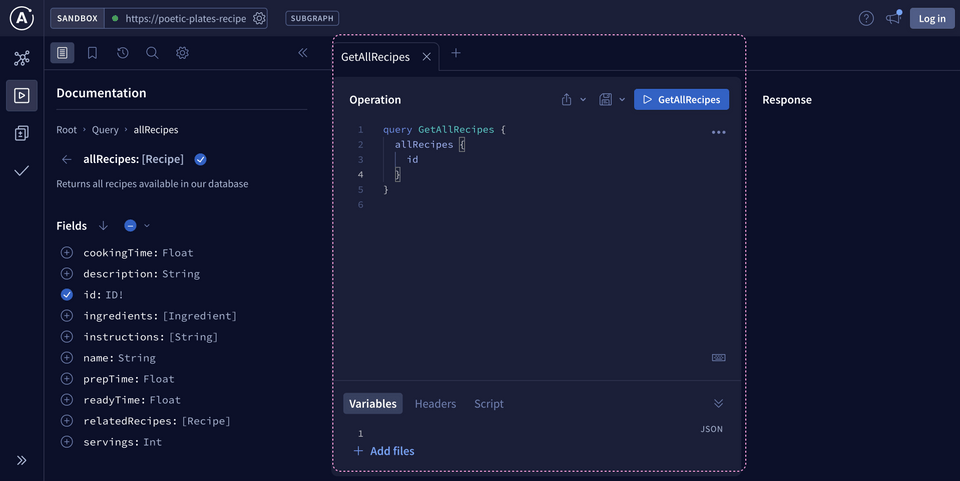Switch to the Script tab

pyautogui.click(x=489, y=404)
